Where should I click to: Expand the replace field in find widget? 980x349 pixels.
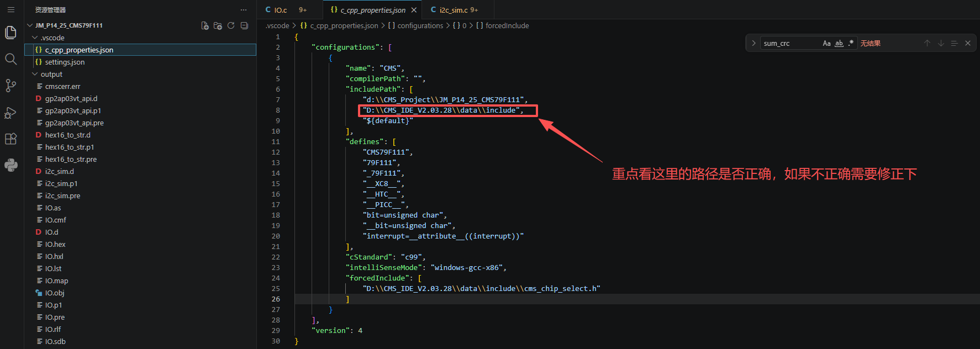click(x=754, y=43)
